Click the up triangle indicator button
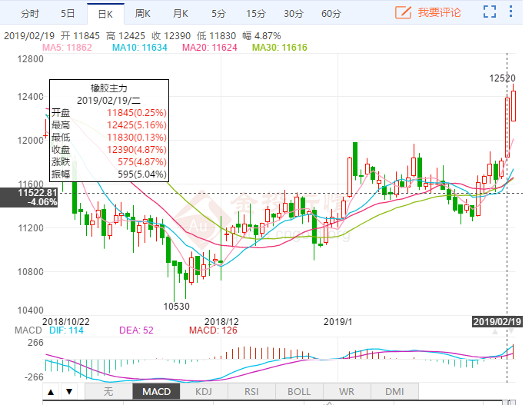The height and width of the screenshot is (405, 532). [x=51, y=392]
